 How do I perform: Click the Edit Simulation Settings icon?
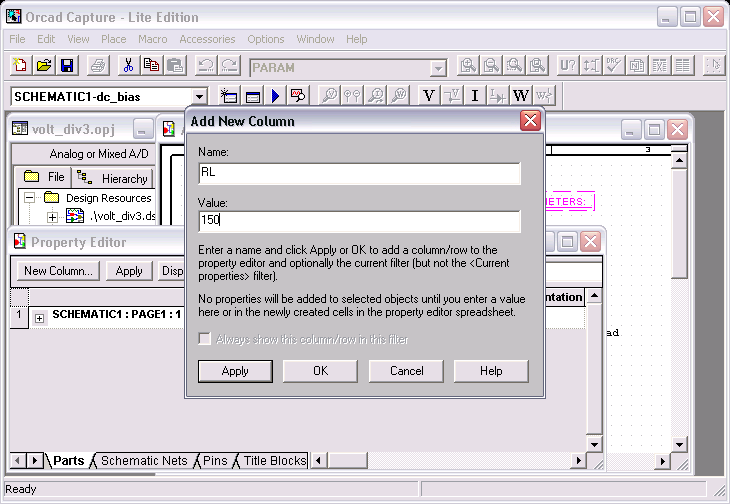click(252, 95)
